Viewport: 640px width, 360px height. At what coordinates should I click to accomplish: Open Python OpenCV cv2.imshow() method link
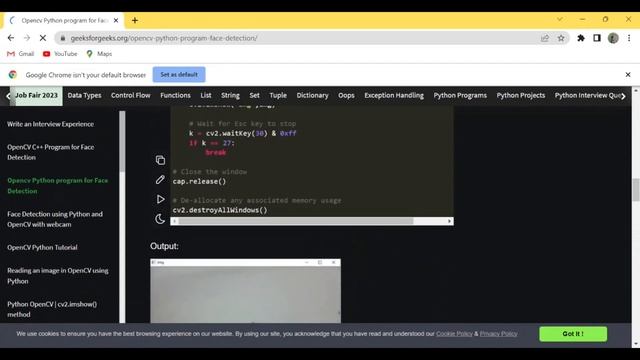click(x=52, y=309)
